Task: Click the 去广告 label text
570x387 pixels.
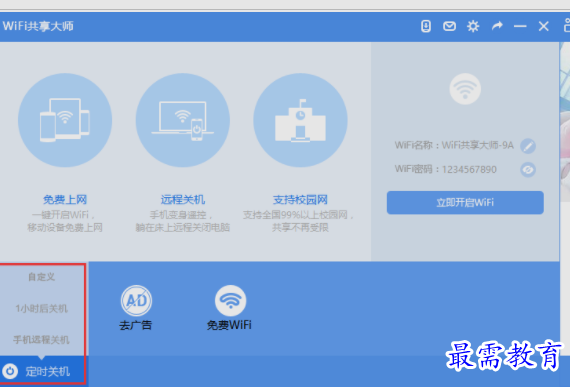Action: [x=136, y=325]
